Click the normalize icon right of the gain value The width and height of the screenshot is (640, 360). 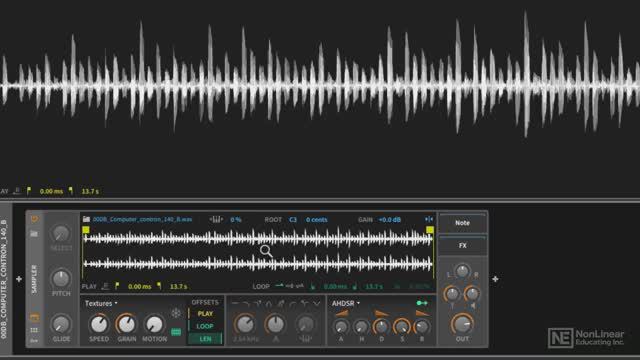[x=429, y=220]
